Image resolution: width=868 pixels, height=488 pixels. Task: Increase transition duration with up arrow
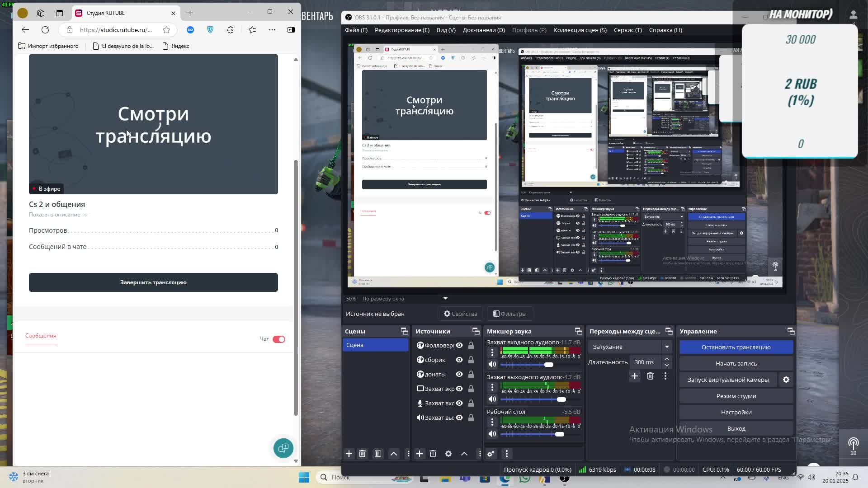tap(667, 359)
